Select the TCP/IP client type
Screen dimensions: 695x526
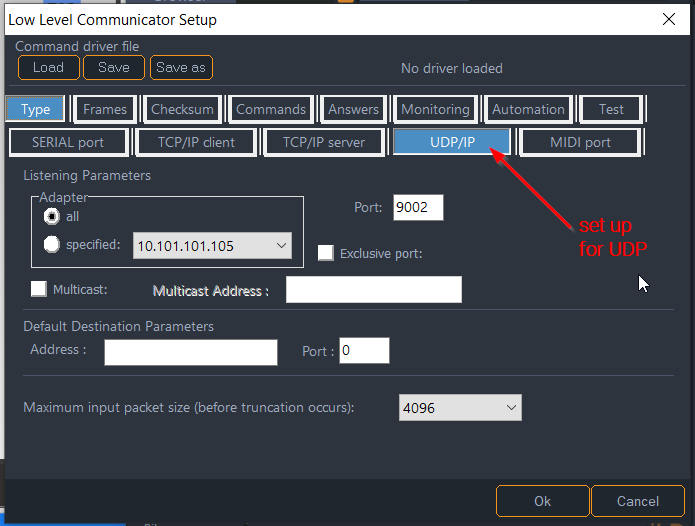click(x=196, y=142)
